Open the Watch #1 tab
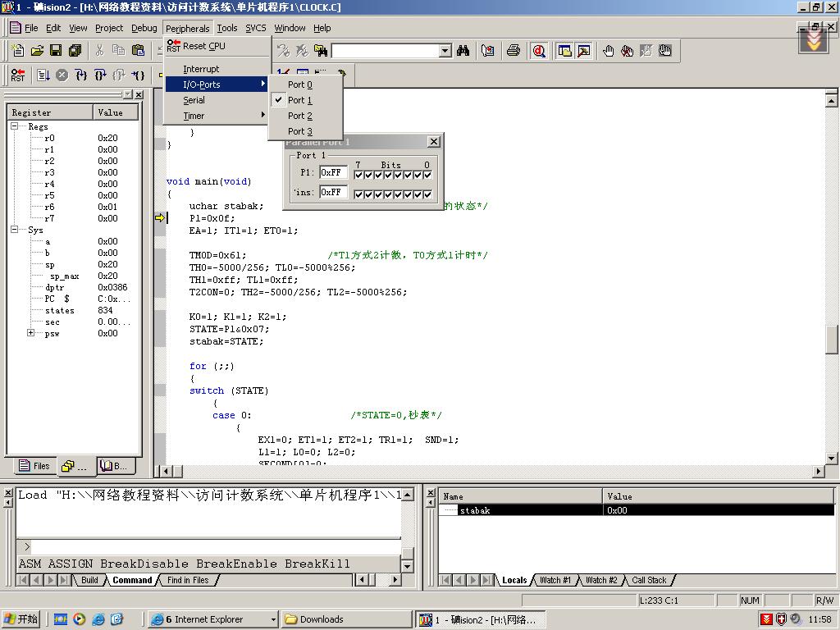 coord(555,580)
